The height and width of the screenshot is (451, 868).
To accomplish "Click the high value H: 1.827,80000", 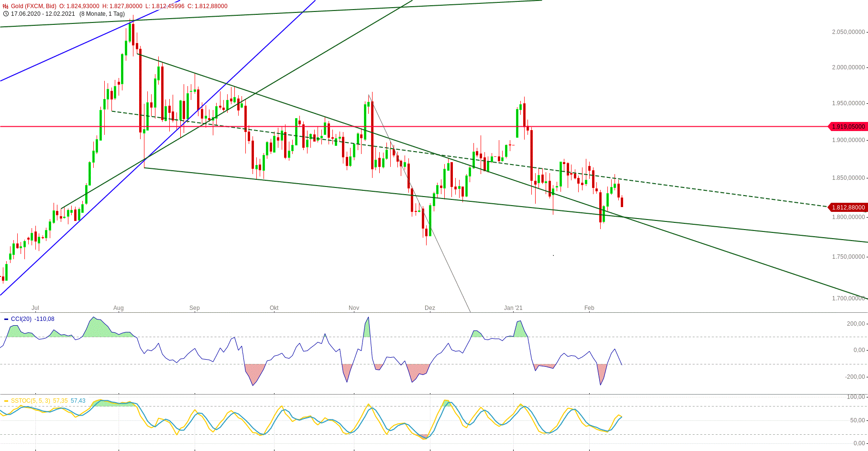I will [122, 6].
